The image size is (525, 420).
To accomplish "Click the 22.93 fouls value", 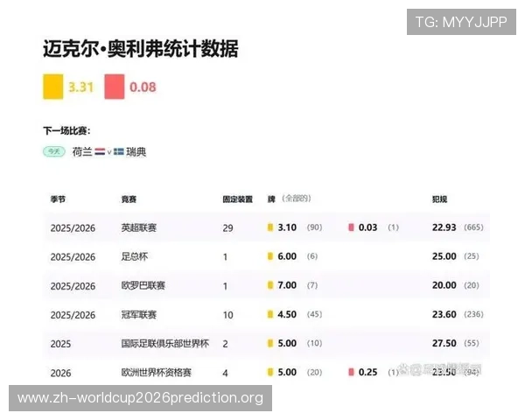I will pos(444,227).
